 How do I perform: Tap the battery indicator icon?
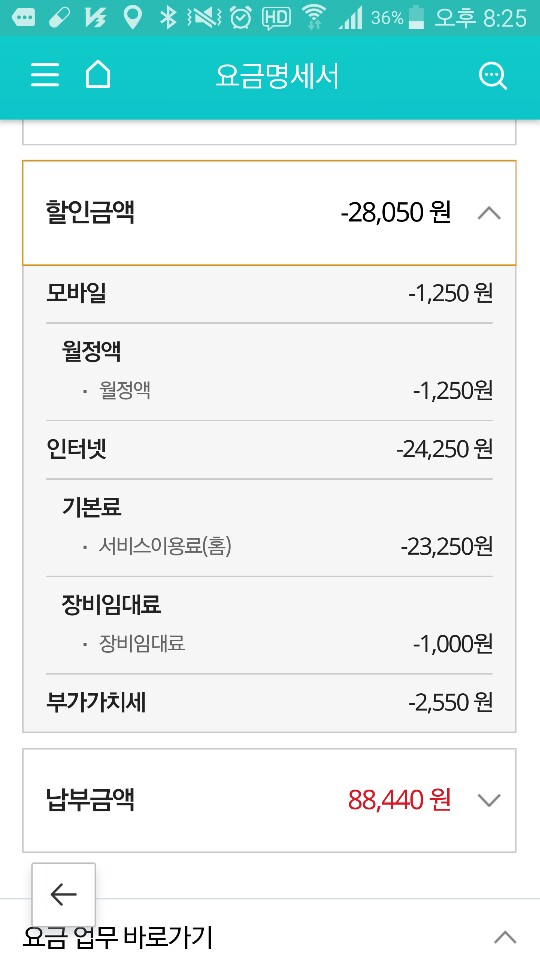[417, 18]
